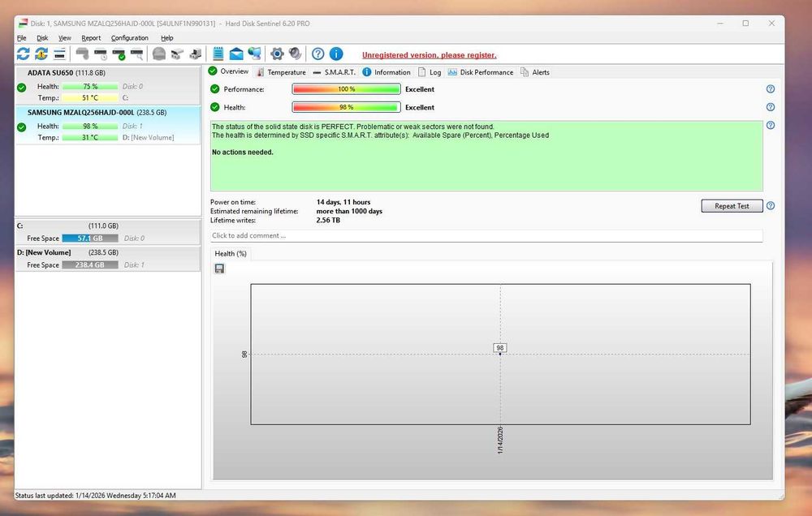812x516 pixels.
Task: Open the blue notepad report icon
Action: 218,54
